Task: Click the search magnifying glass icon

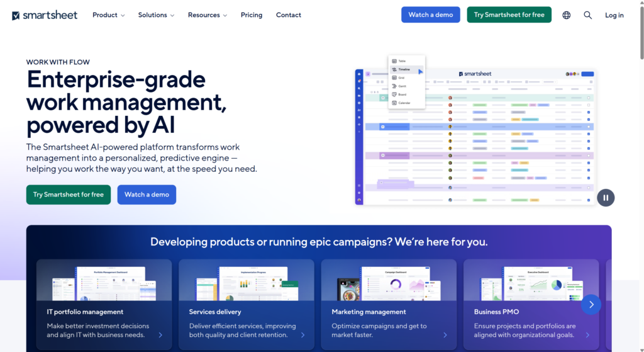Action: click(588, 15)
